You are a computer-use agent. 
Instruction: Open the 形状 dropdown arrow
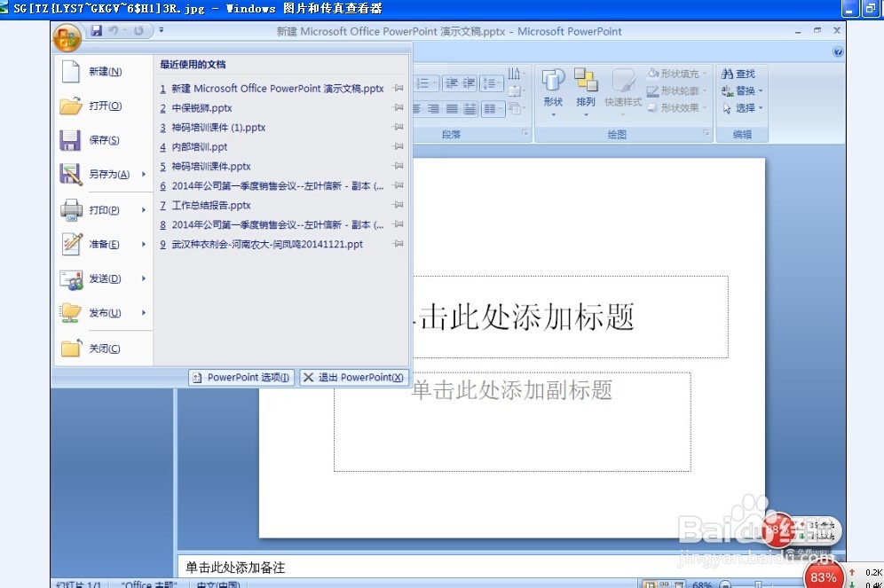tap(553, 115)
